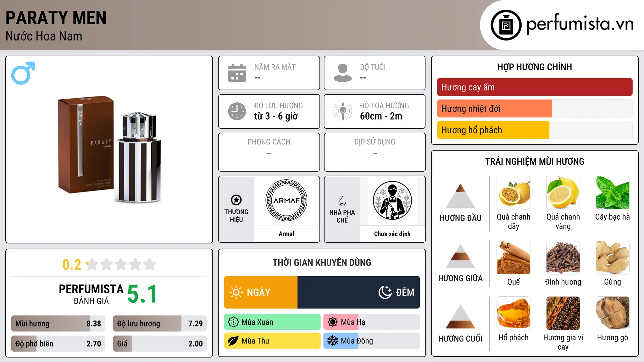Image resolution: width=644 pixels, height=362 pixels.
Task: Click the Hương cay ấm accord bar
Action: pyautogui.click(x=535, y=87)
